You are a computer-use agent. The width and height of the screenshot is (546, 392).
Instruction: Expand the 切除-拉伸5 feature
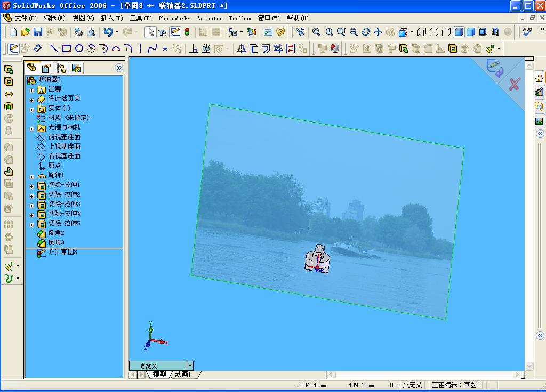coord(31,225)
